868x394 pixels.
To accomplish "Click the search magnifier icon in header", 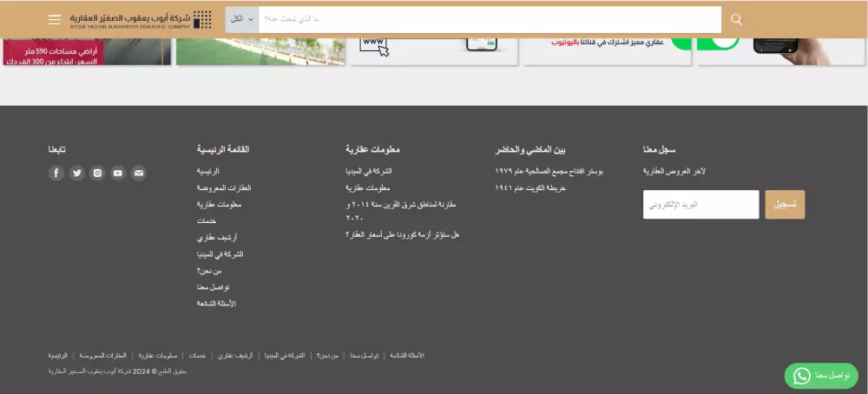I will [736, 19].
